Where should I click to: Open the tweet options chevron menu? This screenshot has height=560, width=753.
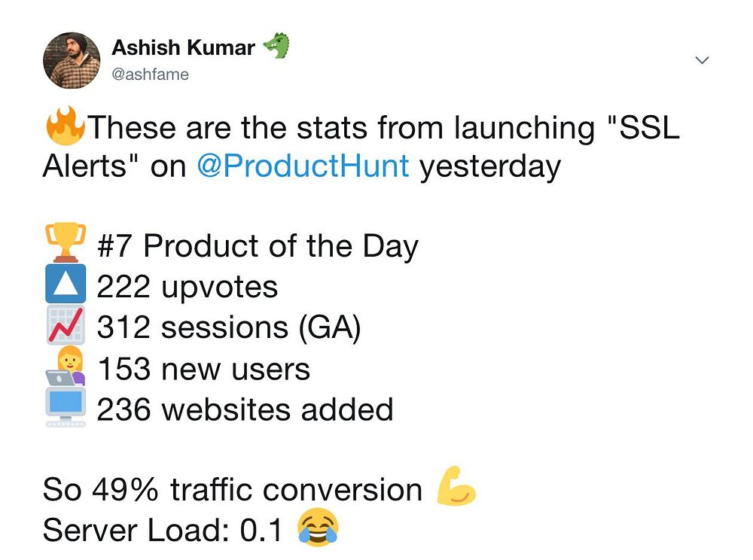pyautogui.click(x=702, y=60)
